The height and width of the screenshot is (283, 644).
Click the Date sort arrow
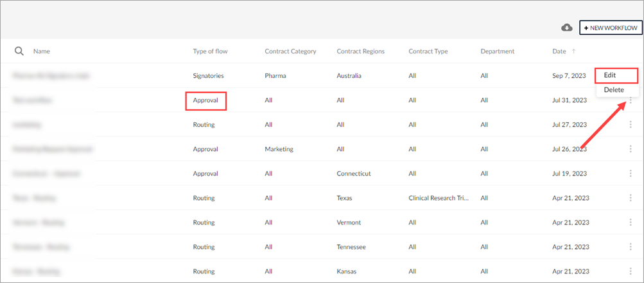pos(574,51)
